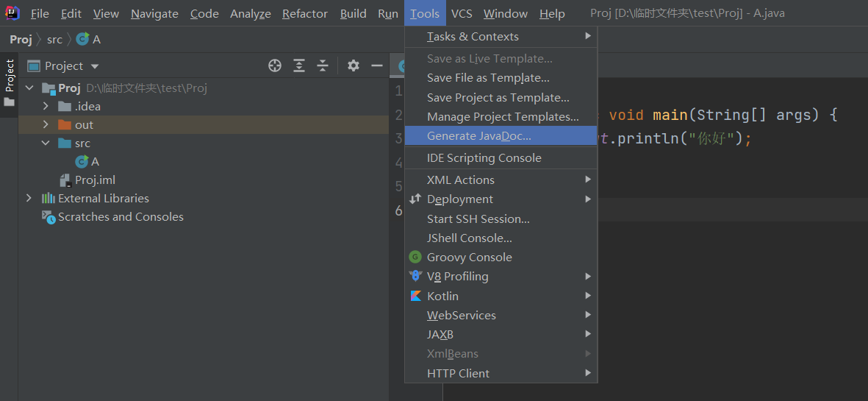Select Scratches and Consoles tree row
This screenshot has height=401, width=868.
(x=204, y=217)
